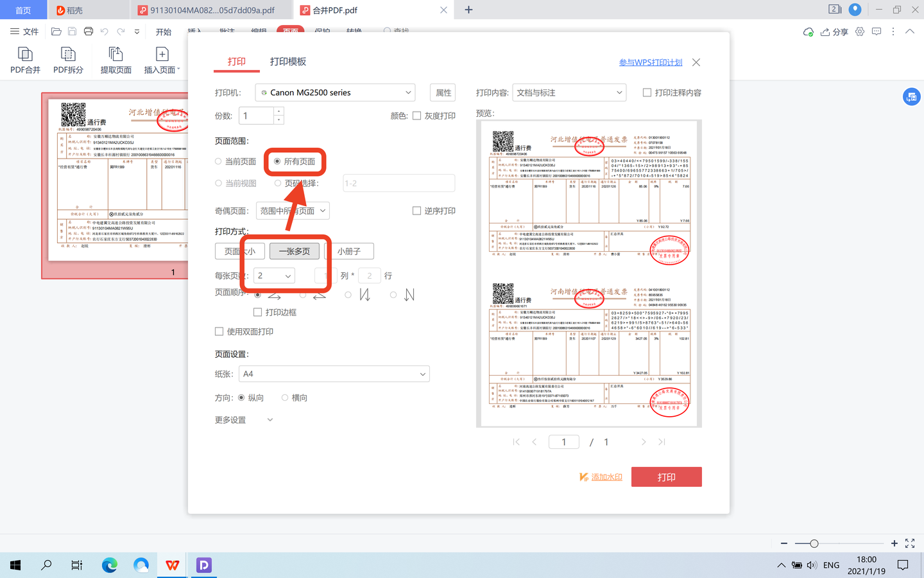The image size is (924, 578).
Task: Click the open folder icon in toolbar
Action: (56, 31)
